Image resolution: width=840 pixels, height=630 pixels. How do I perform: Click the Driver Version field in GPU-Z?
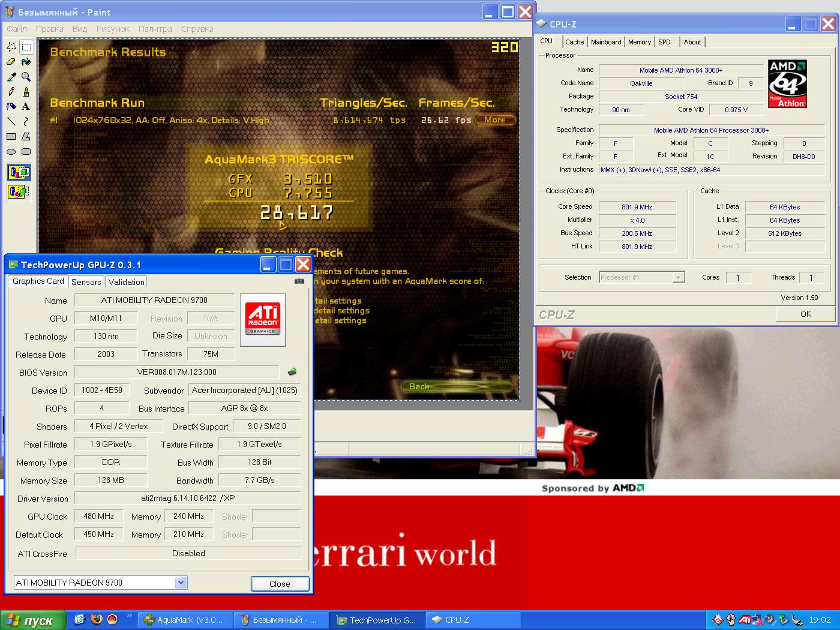188,498
